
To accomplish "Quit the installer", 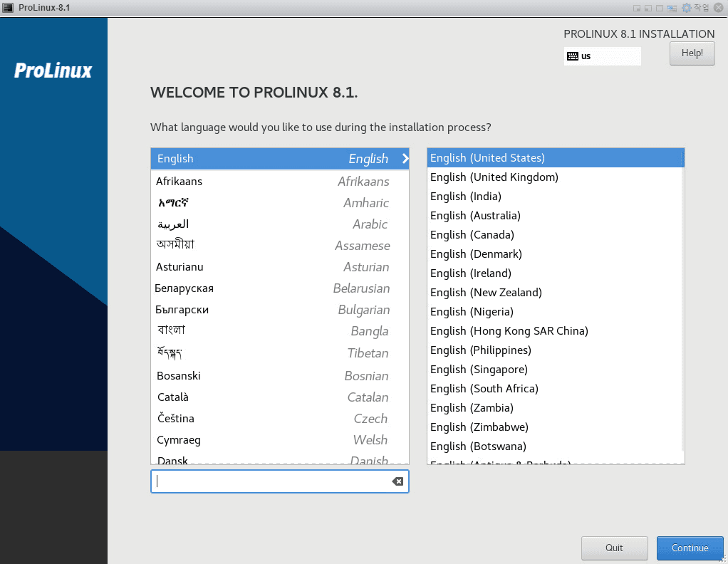I will pyautogui.click(x=614, y=548).
